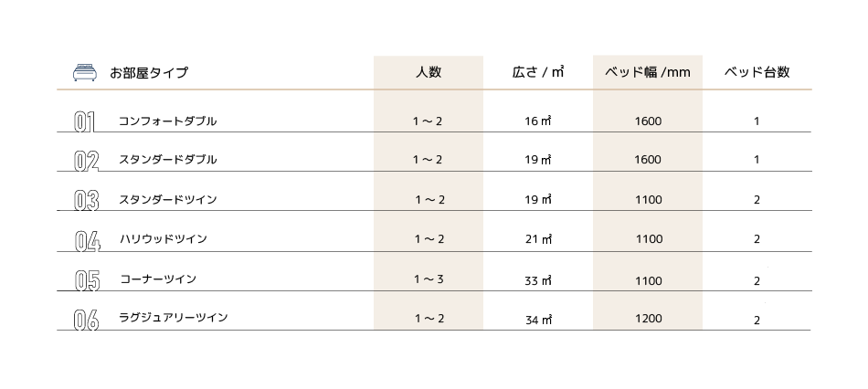Click the 06 number graphic
This screenshot has height=389, width=868.
click(87, 321)
